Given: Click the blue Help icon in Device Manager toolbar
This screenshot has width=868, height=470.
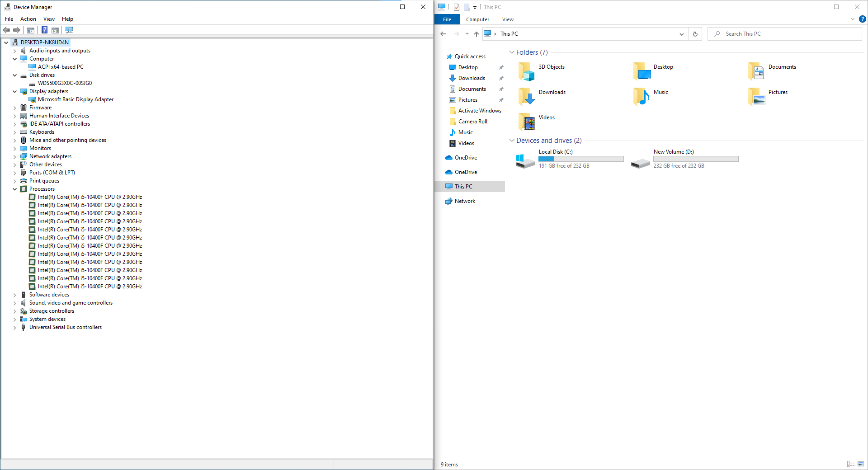Looking at the screenshot, I should (44, 30).
